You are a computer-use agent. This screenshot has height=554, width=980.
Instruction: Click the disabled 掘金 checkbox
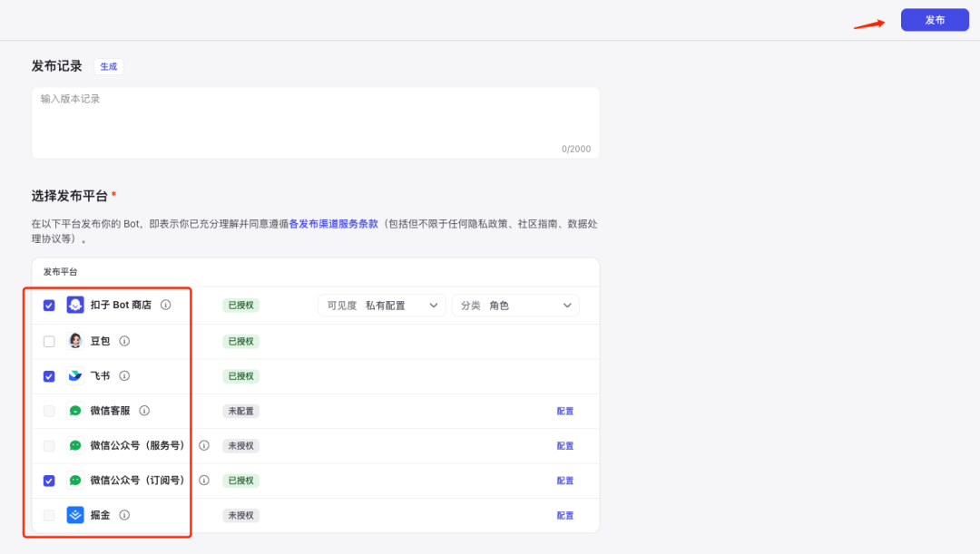point(49,515)
